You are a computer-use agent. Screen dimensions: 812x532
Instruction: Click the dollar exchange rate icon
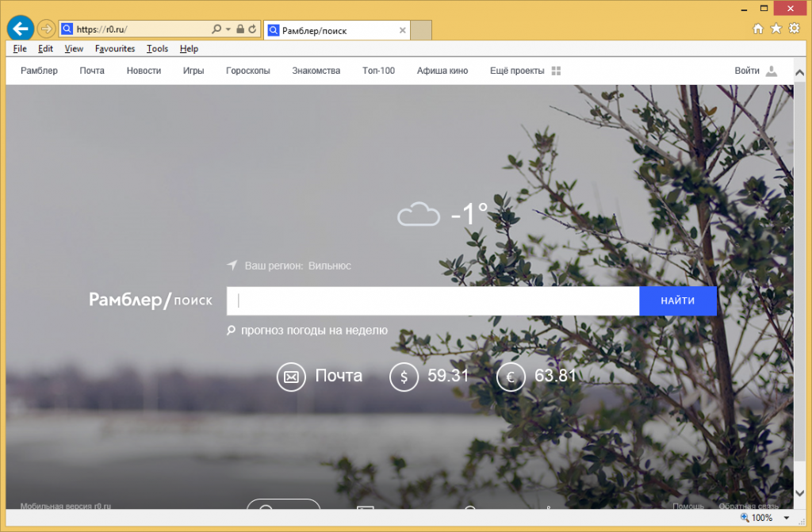(x=404, y=377)
